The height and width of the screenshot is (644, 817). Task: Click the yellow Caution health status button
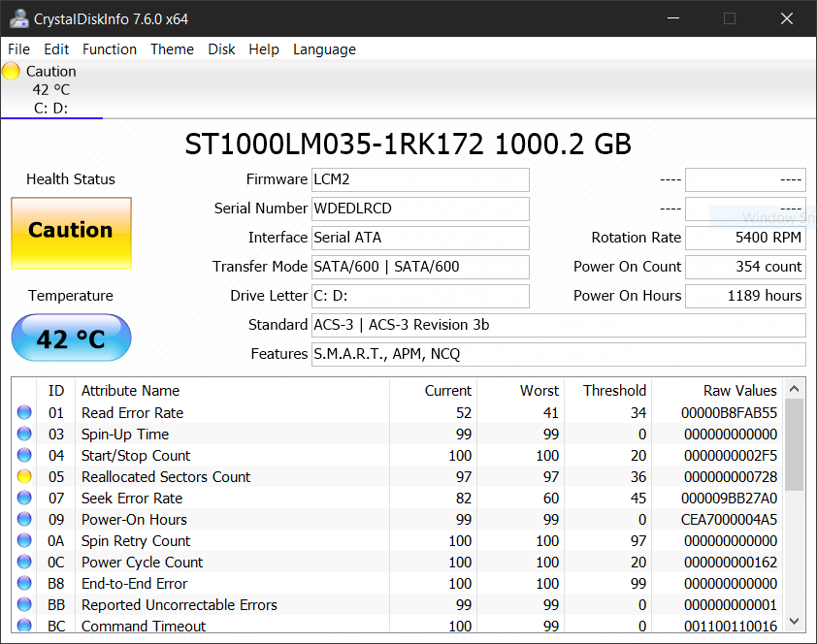click(71, 233)
